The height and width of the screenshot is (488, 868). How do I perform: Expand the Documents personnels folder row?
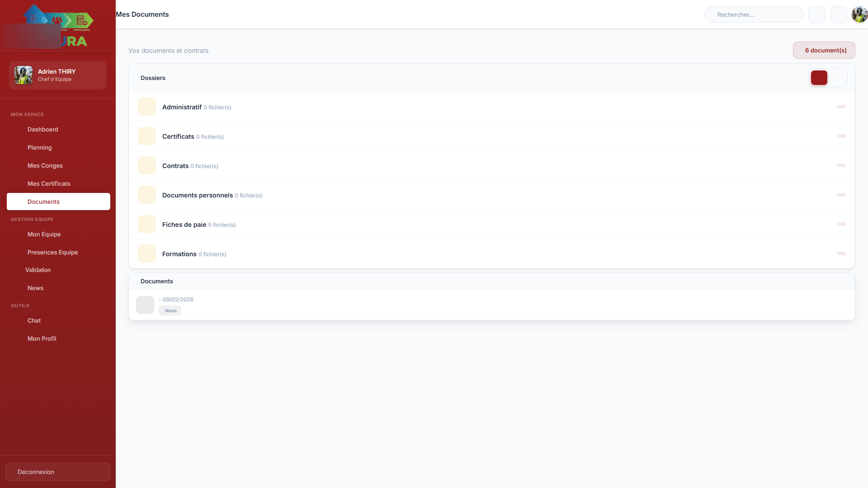coord(841,195)
